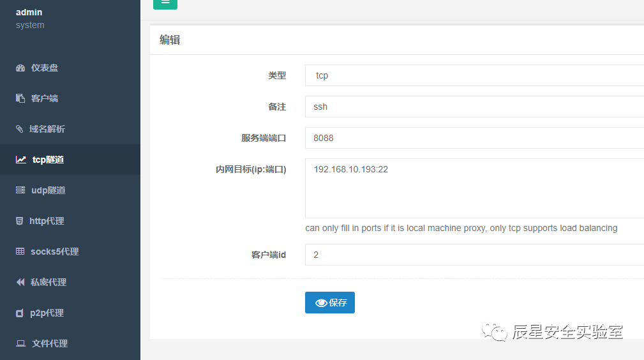Click the table grid icon beside socks5代理
The image size is (644, 360).
click(20, 251)
